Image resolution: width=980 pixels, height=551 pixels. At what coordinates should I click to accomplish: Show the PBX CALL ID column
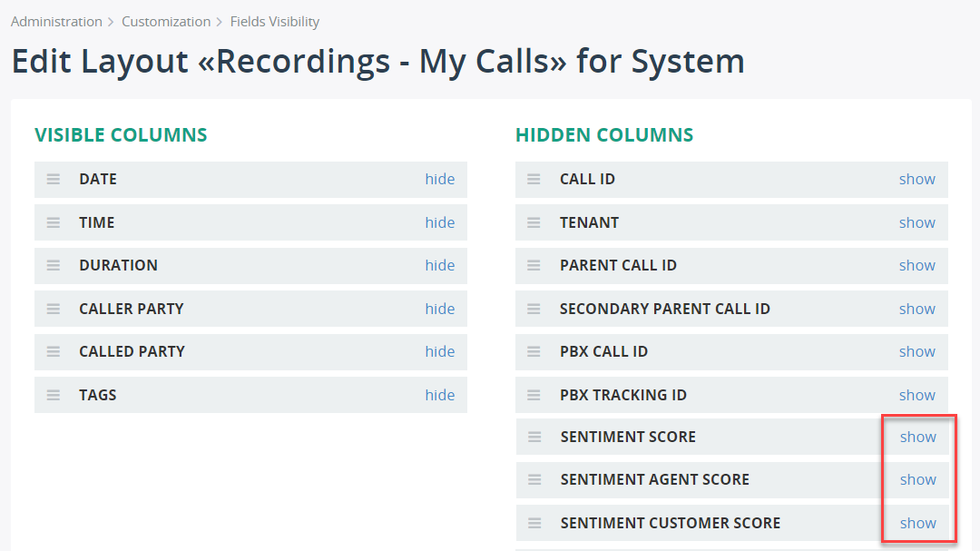pyautogui.click(x=916, y=351)
